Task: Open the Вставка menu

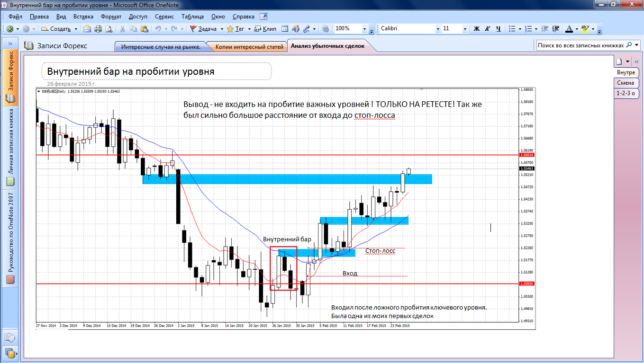Action: click(83, 17)
